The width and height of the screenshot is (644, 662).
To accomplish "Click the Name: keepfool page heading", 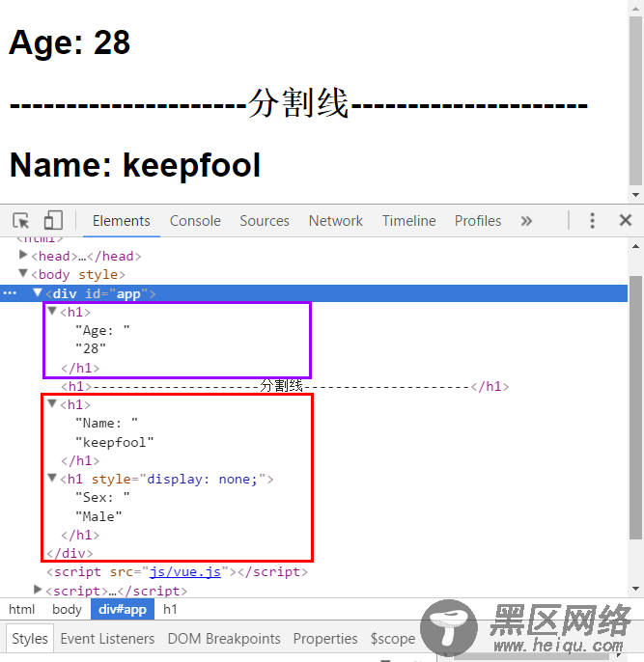I will tap(135, 165).
